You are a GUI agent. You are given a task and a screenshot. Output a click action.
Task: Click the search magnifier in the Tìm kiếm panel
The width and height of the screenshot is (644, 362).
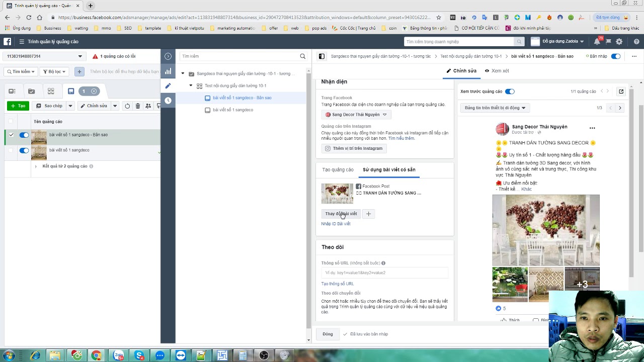coord(303,56)
